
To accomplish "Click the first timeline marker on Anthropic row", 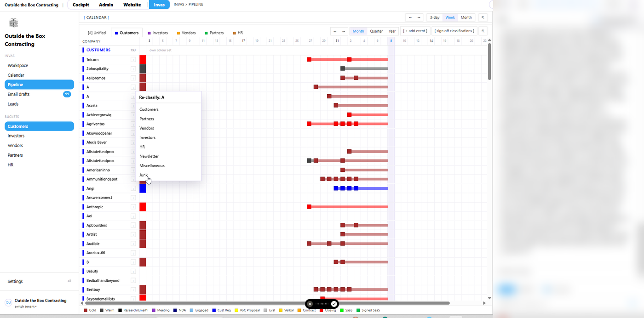I will 309,207.
